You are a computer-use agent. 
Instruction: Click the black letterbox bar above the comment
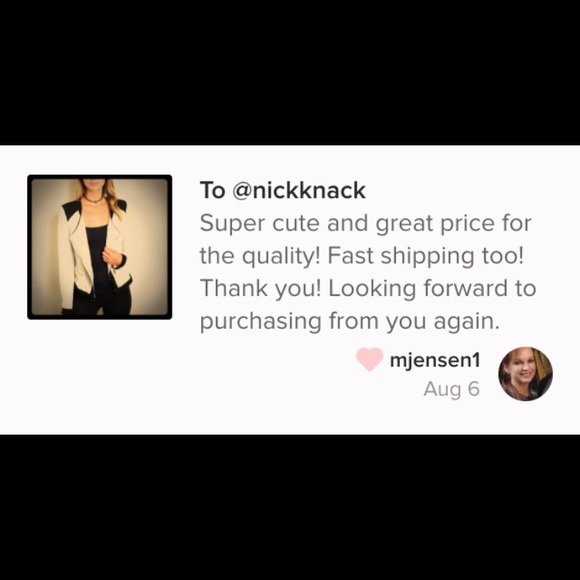coord(290,72)
